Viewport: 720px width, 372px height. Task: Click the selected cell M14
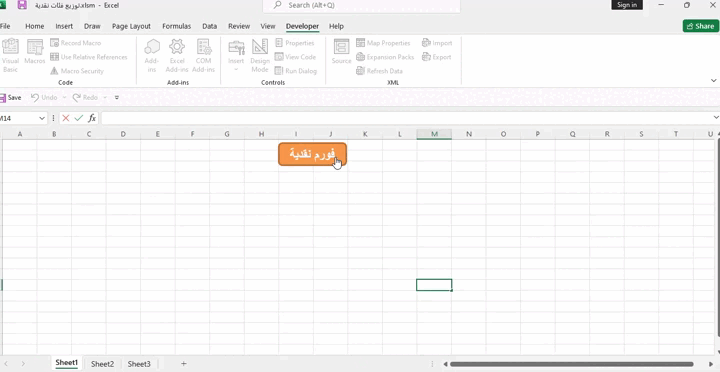click(x=434, y=285)
